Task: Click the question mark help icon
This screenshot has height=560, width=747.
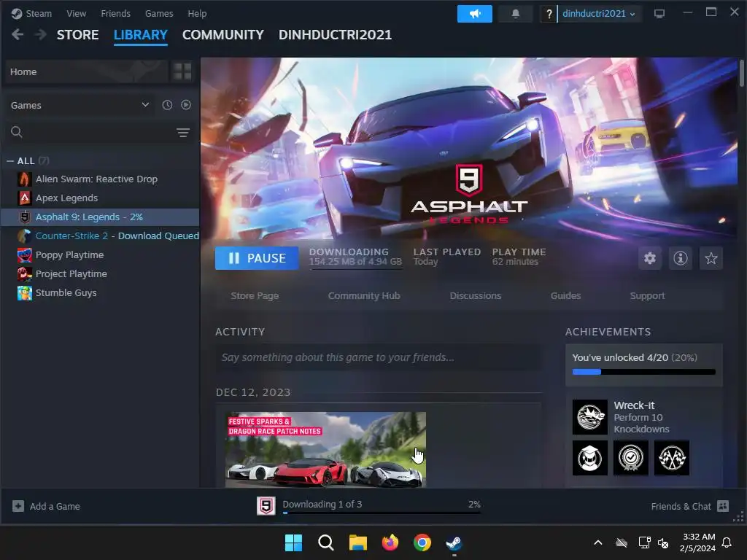Action: click(x=549, y=14)
